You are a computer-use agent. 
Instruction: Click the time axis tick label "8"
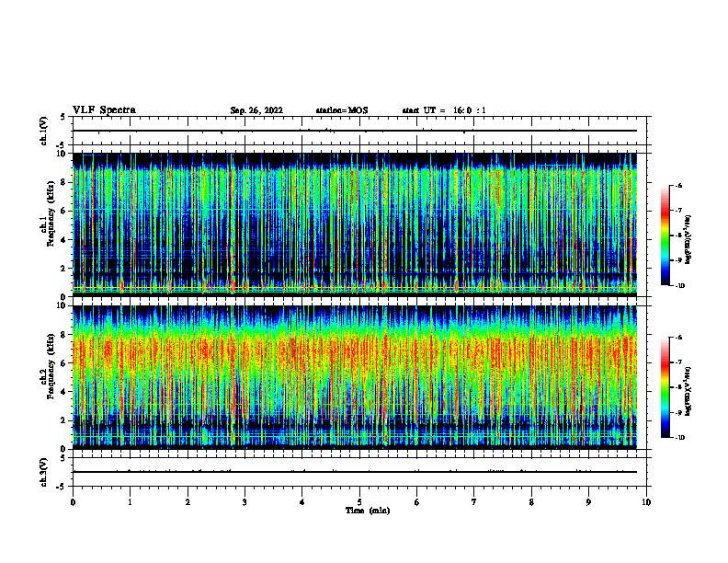point(531,502)
